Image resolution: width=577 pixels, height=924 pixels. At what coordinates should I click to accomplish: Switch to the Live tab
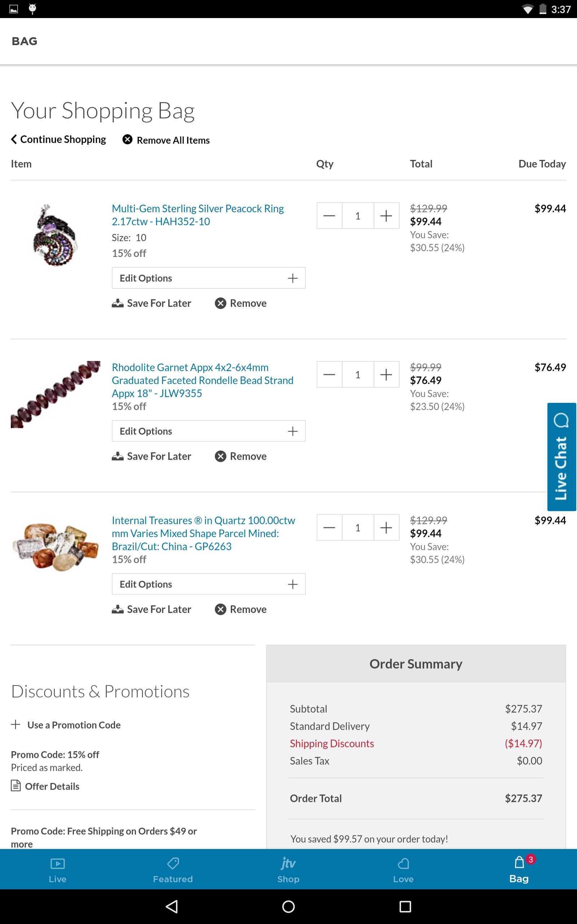click(58, 869)
